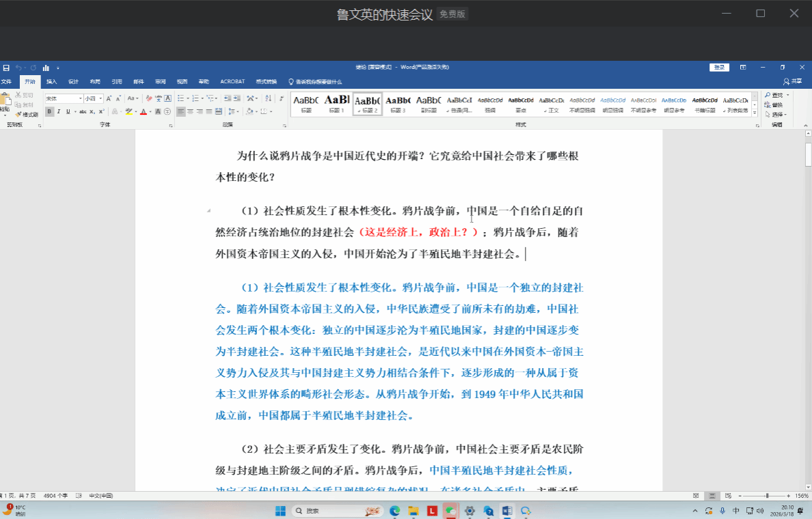Toggle Italic formatting button

pyautogui.click(x=59, y=111)
